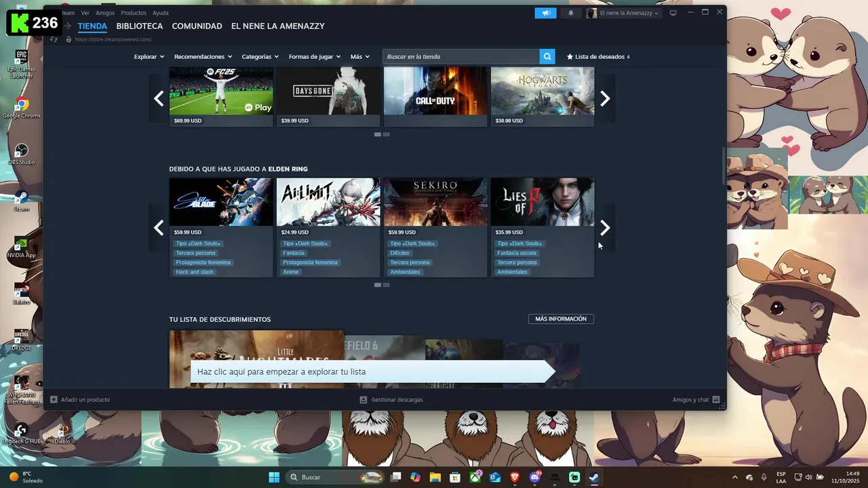Open OBS Studio desktop shortcut

pyautogui.click(x=21, y=155)
